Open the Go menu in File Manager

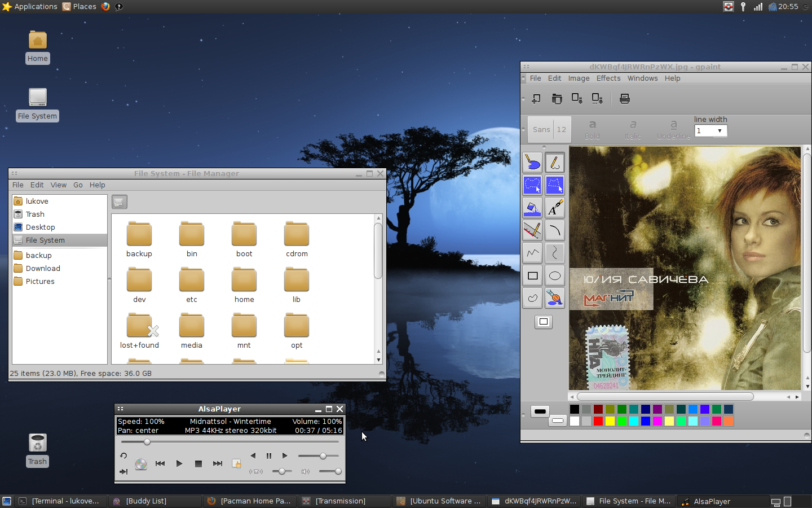78,185
